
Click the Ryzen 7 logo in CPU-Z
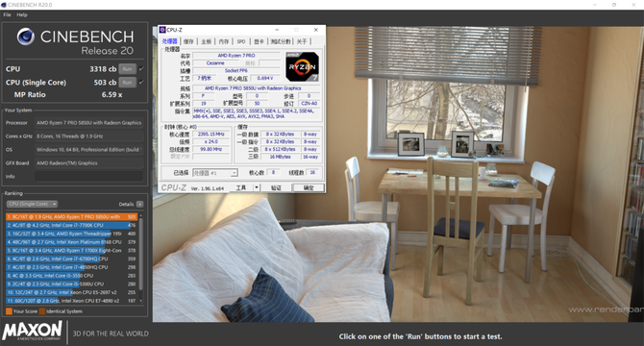[x=302, y=66]
